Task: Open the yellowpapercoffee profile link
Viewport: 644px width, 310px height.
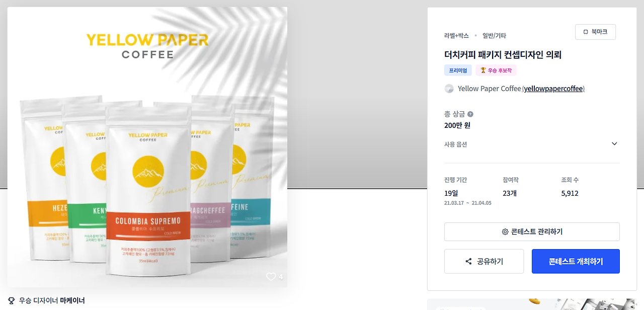Action: tap(553, 89)
